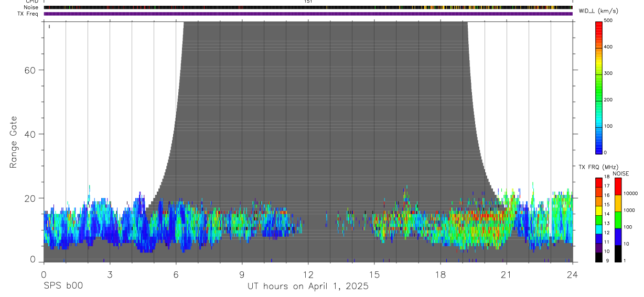Click the x-axis tick label 18
644x297 pixels.
click(x=441, y=274)
